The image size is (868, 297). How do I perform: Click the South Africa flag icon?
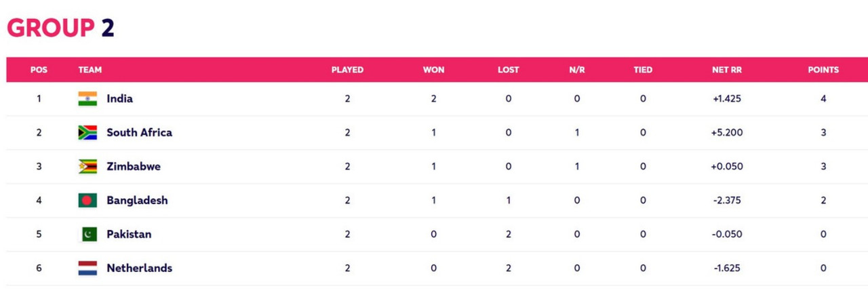pyautogui.click(x=87, y=133)
